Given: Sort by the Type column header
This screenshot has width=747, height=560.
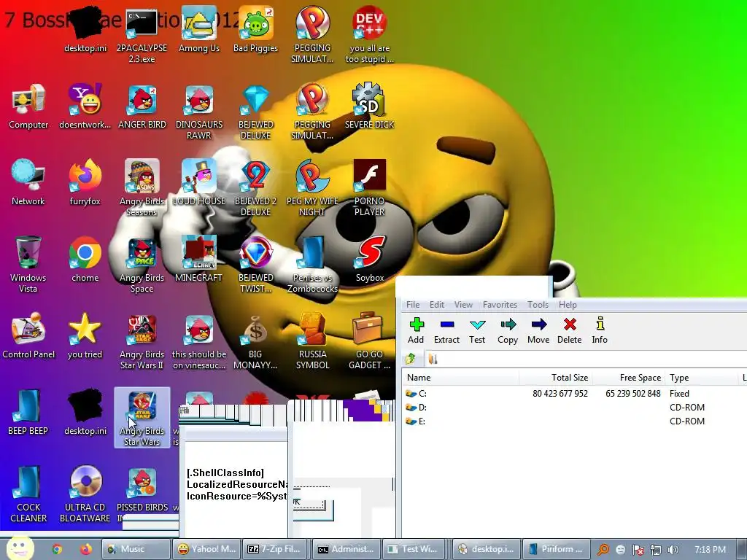Looking at the screenshot, I should tap(701, 378).
